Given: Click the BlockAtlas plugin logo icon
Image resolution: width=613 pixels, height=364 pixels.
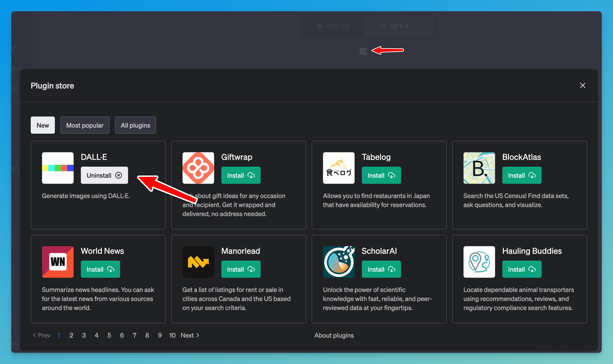Looking at the screenshot, I should point(479,168).
